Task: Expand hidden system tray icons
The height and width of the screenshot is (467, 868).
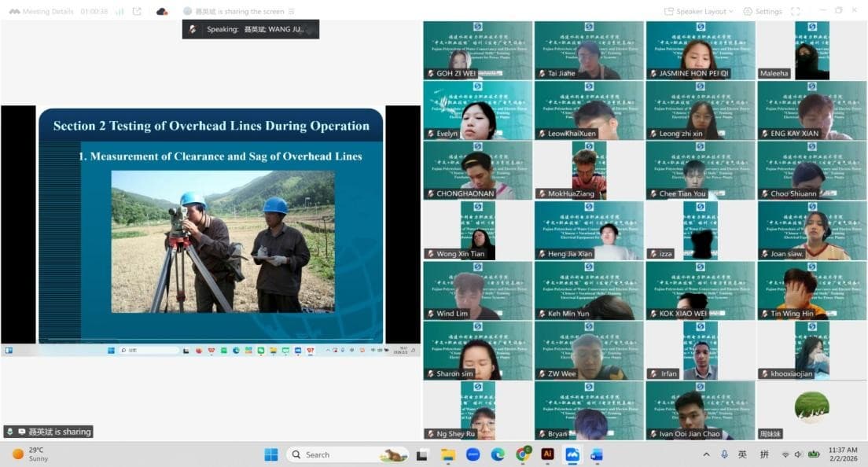Action: click(x=706, y=454)
